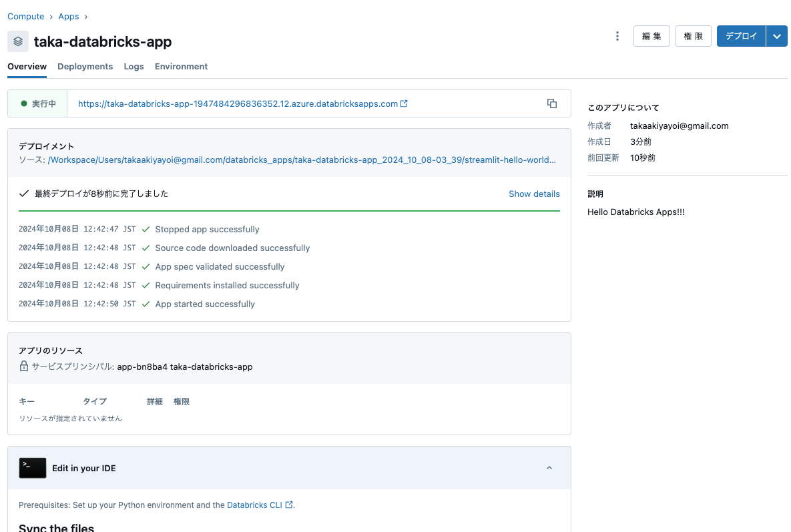Screen dimensions: 791x532
Task: Open the Environment tab
Action: coord(181,67)
